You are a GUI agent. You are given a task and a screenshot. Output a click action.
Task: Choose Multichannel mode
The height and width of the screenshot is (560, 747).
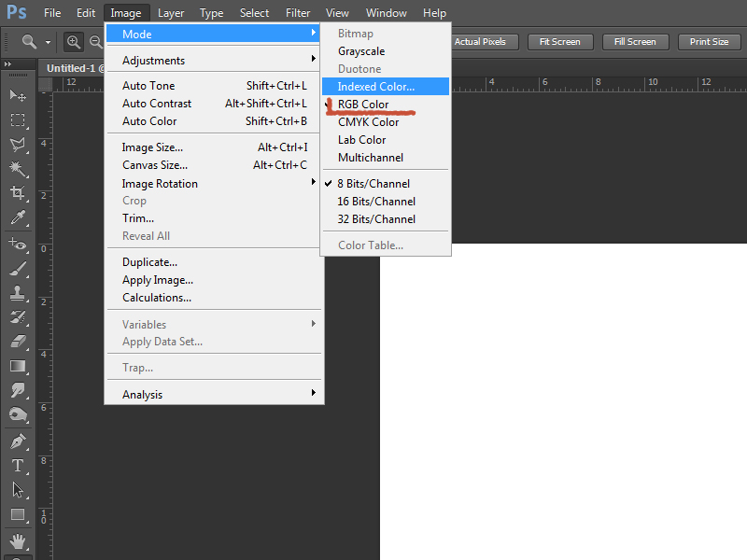[386, 158]
